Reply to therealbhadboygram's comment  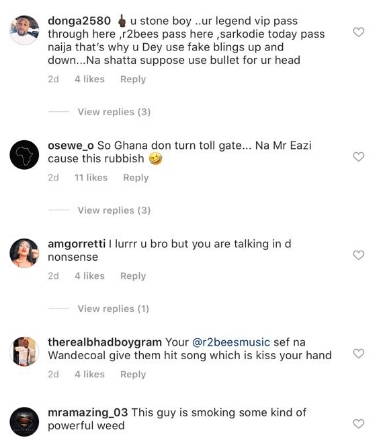133,374
